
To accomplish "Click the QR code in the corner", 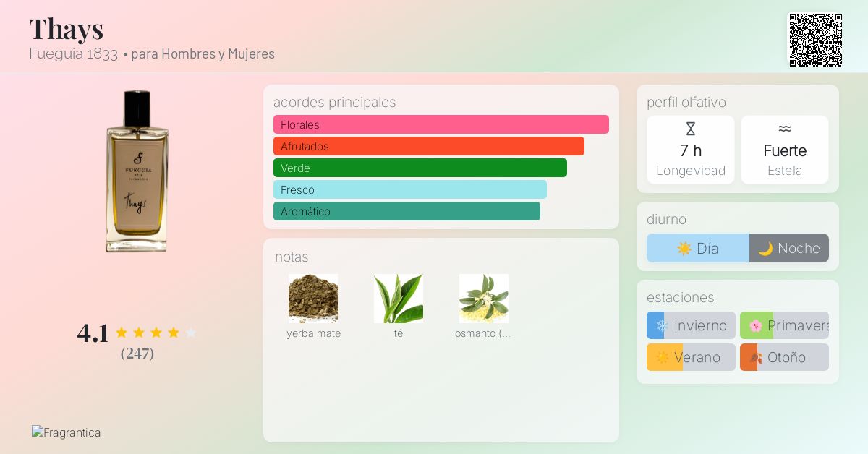I will pos(815,40).
